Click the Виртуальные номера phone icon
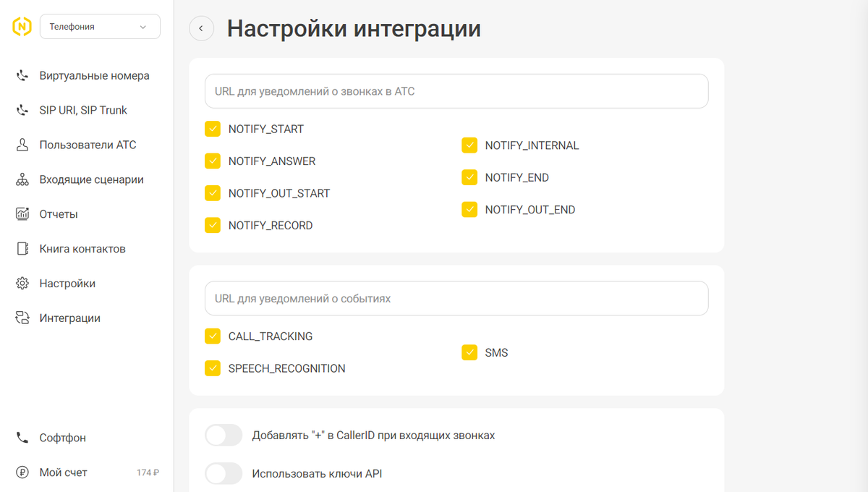The height and width of the screenshot is (492, 868). coord(22,75)
